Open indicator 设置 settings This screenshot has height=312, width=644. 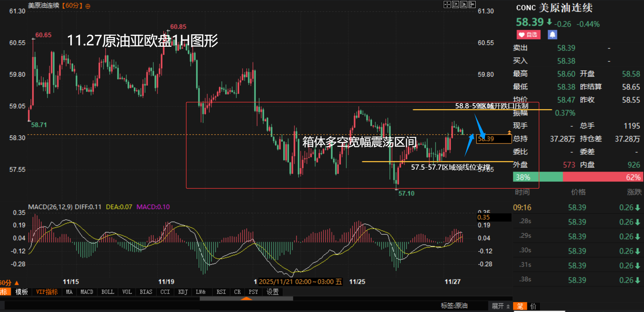coord(273,292)
